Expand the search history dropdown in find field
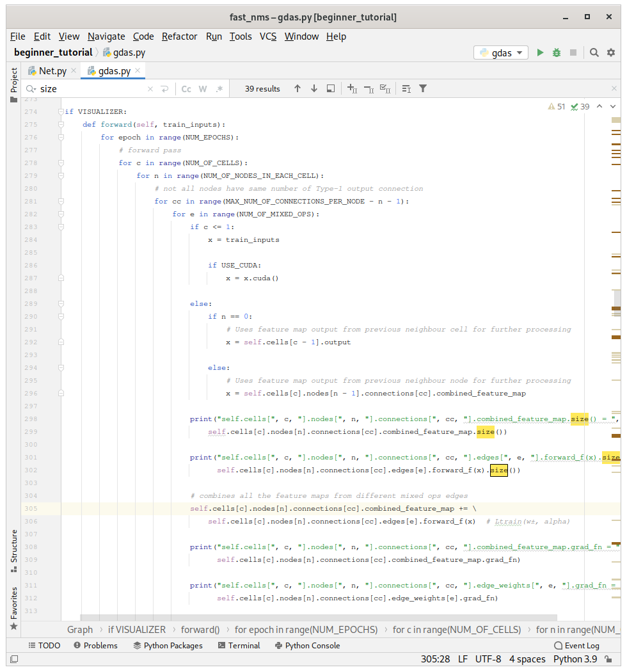627x672 pixels. click(31, 89)
